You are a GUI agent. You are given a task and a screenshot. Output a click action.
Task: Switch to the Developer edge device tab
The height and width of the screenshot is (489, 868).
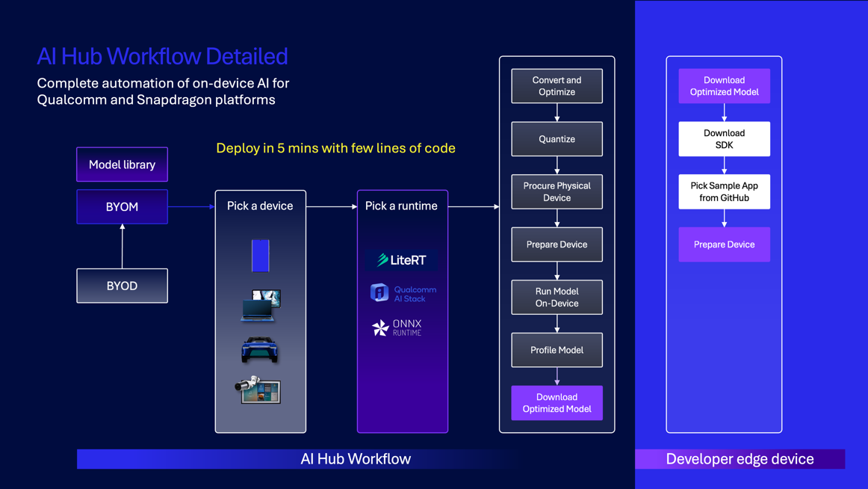[740, 458]
